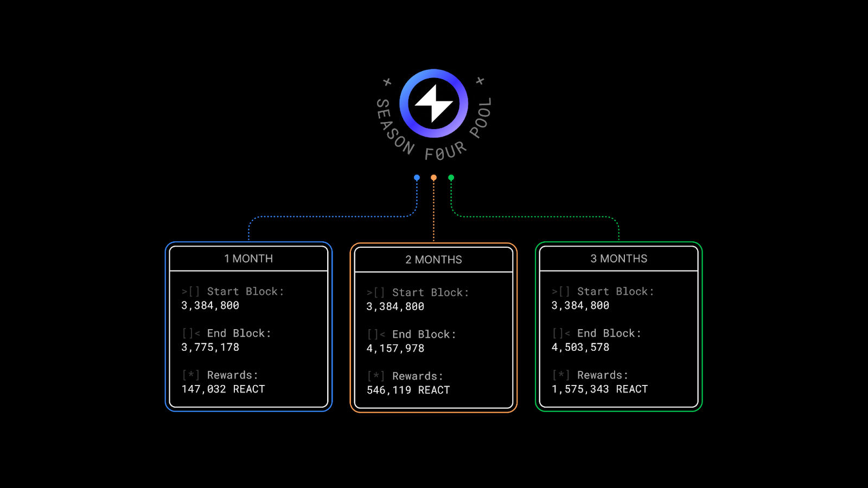Select the 1 MONTH card header
Image resolution: width=868 pixels, height=488 pixels.
pos(248,259)
